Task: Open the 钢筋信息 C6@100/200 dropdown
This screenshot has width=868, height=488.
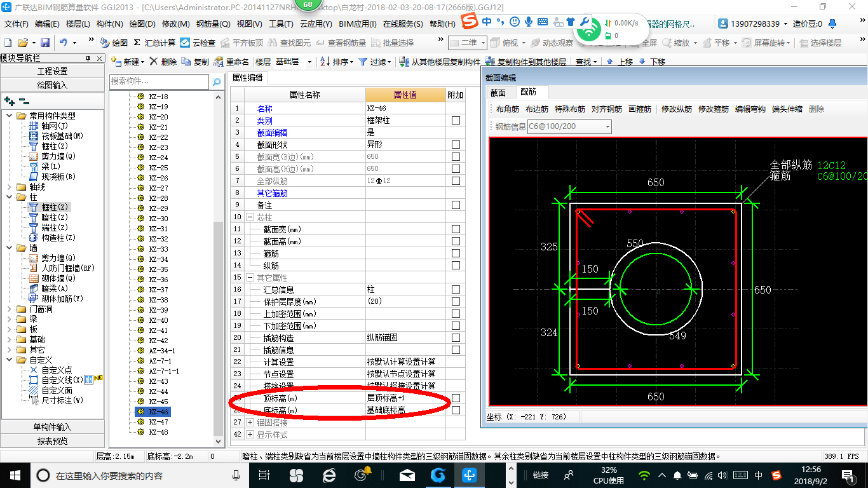Action: pyautogui.click(x=607, y=126)
